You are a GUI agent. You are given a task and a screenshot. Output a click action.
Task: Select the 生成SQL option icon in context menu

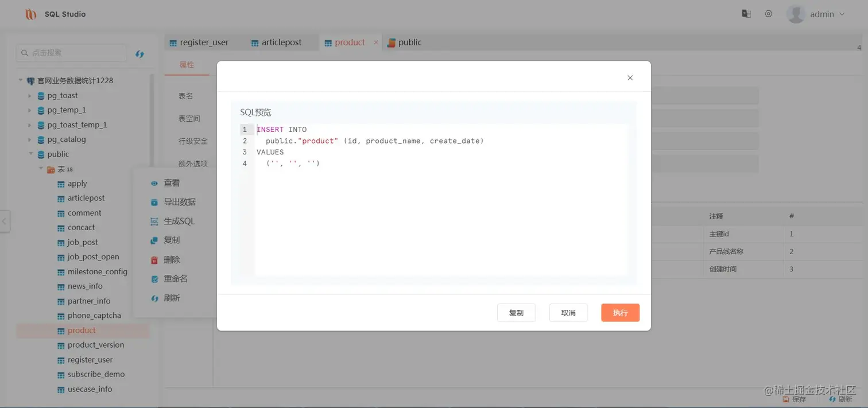coord(153,221)
